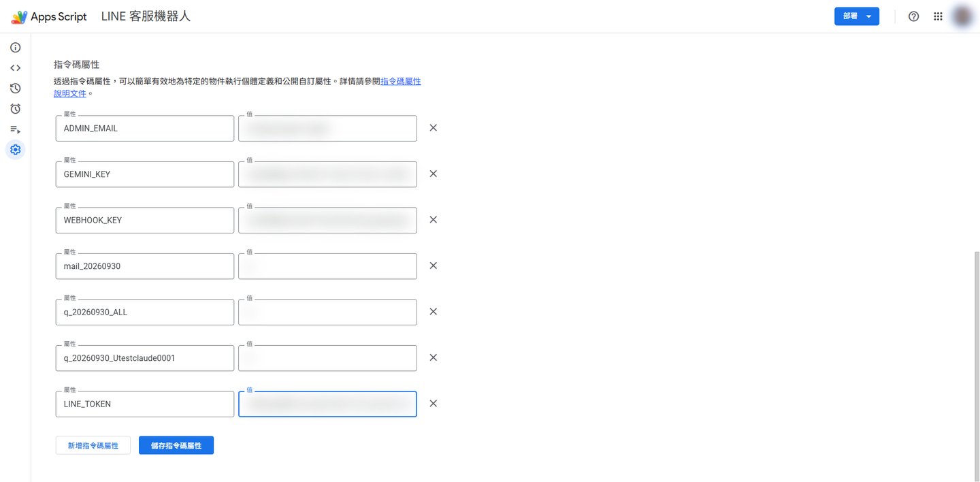Viewport: 980px width, 482px height.
Task: Click the LINE 客服機器人 project title
Action: click(146, 16)
